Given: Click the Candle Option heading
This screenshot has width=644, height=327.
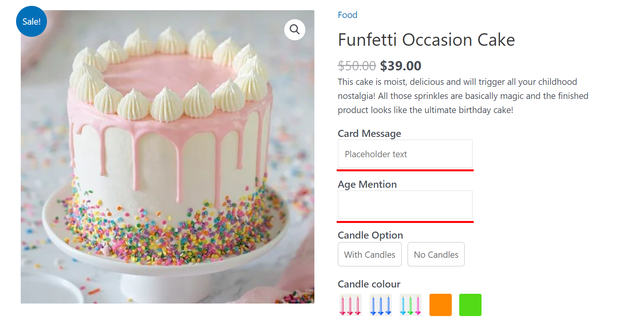Looking at the screenshot, I should [370, 235].
